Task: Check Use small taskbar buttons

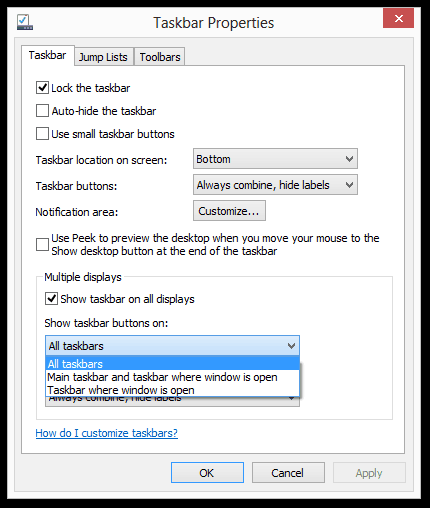Action: pyautogui.click(x=42, y=134)
